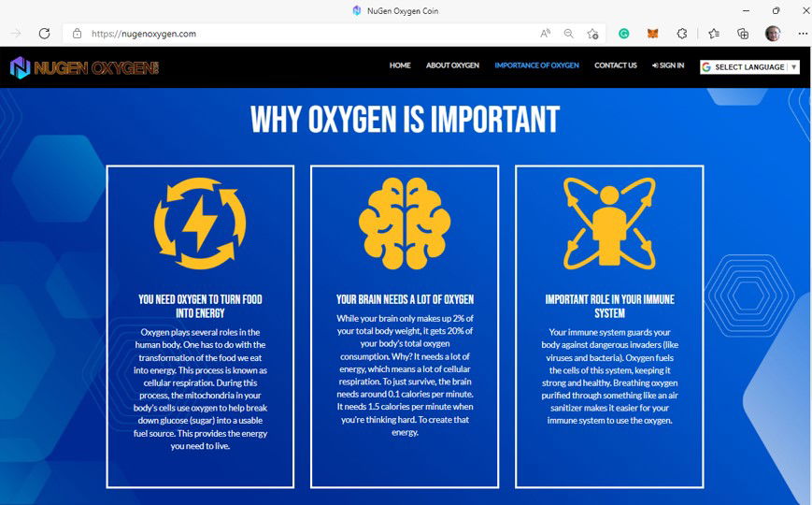Open the Contact Us page

click(615, 65)
